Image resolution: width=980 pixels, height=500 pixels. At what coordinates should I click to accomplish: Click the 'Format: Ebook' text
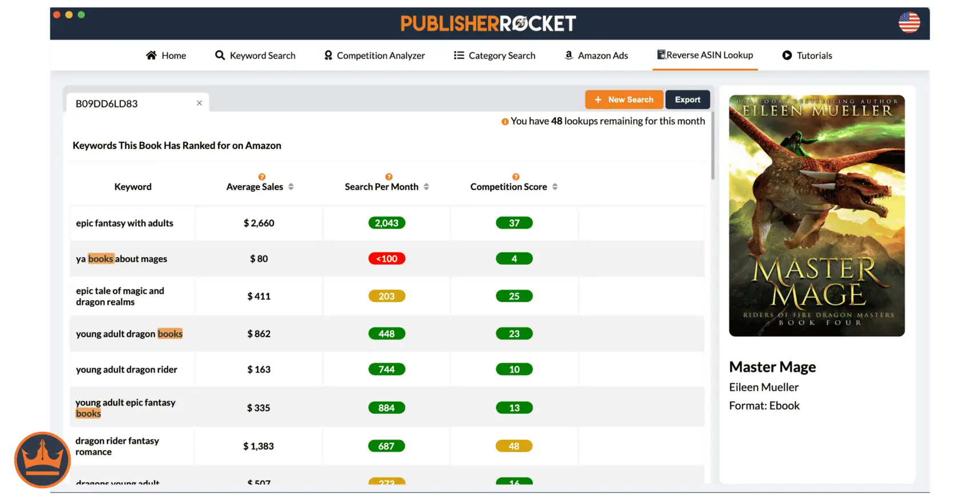764,405
